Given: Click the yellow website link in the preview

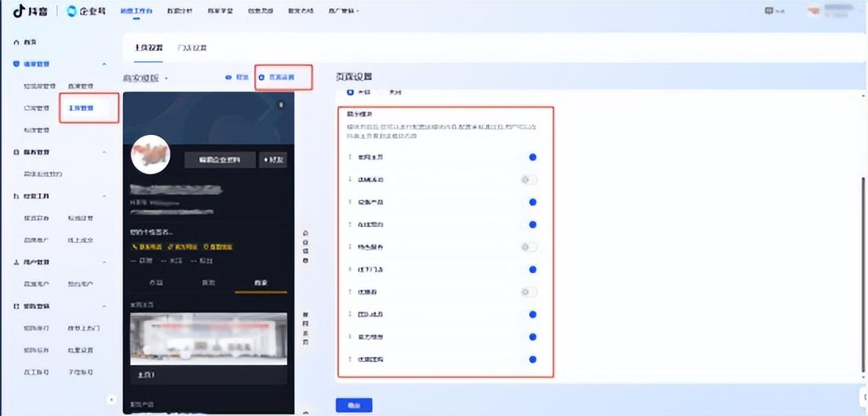Looking at the screenshot, I should pyautogui.click(x=183, y=246).
